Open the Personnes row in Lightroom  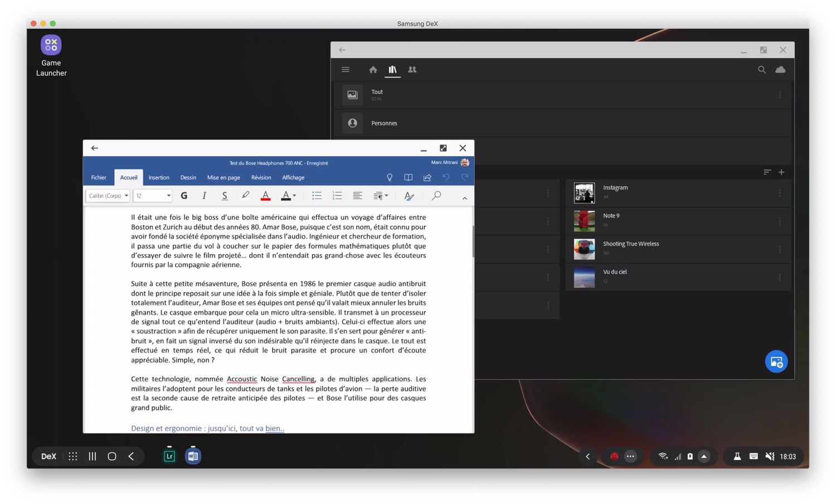(x=562, y=123)
